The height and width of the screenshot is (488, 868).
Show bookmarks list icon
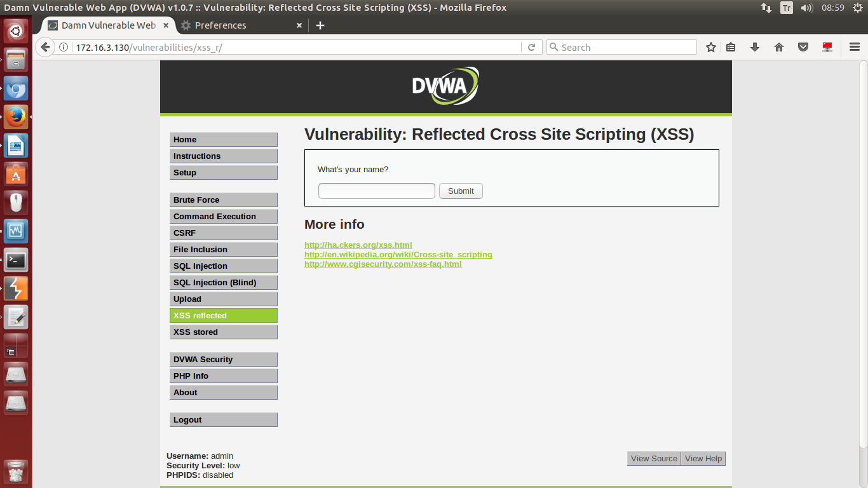731,48
